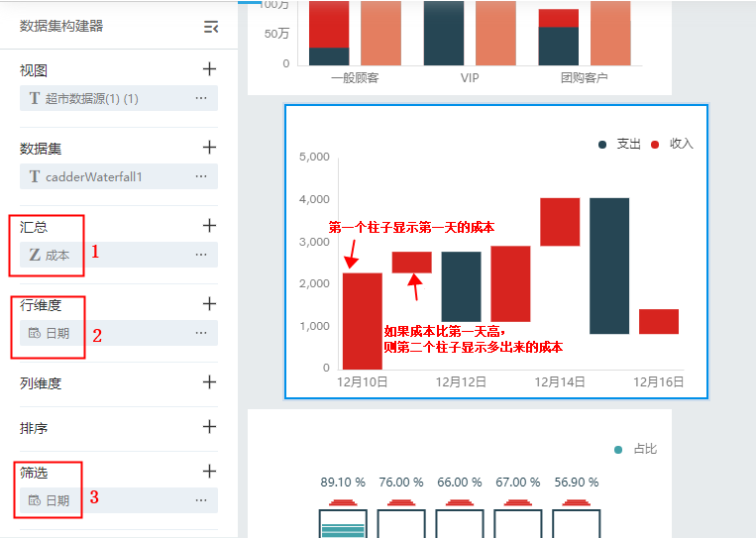
Task: Add a 汇总 field with plus icon
Action: [209, 225]
